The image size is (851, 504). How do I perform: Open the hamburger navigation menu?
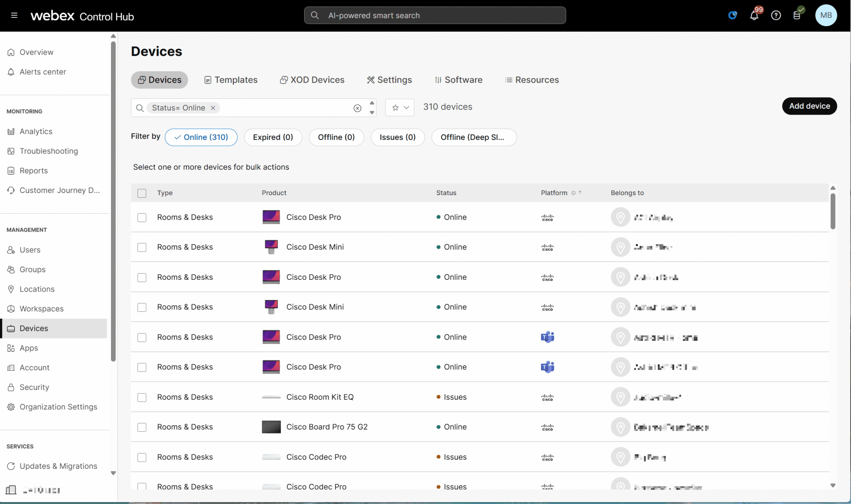point(14,15)
